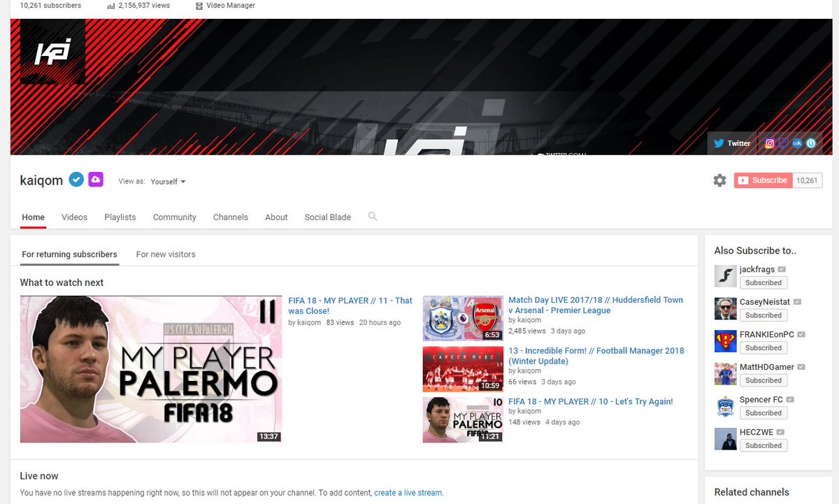Switch to the Channels tab

pos(231,217)
